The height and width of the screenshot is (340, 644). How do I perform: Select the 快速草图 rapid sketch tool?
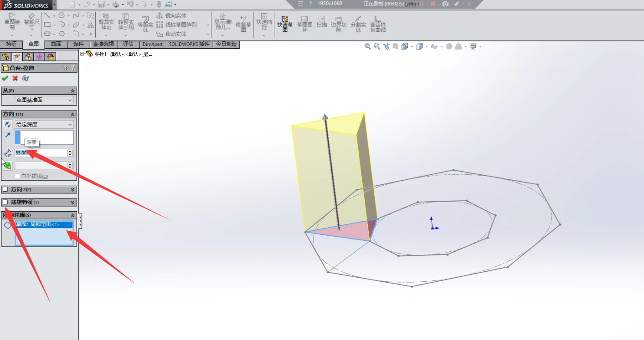click(x=285, y=24)
